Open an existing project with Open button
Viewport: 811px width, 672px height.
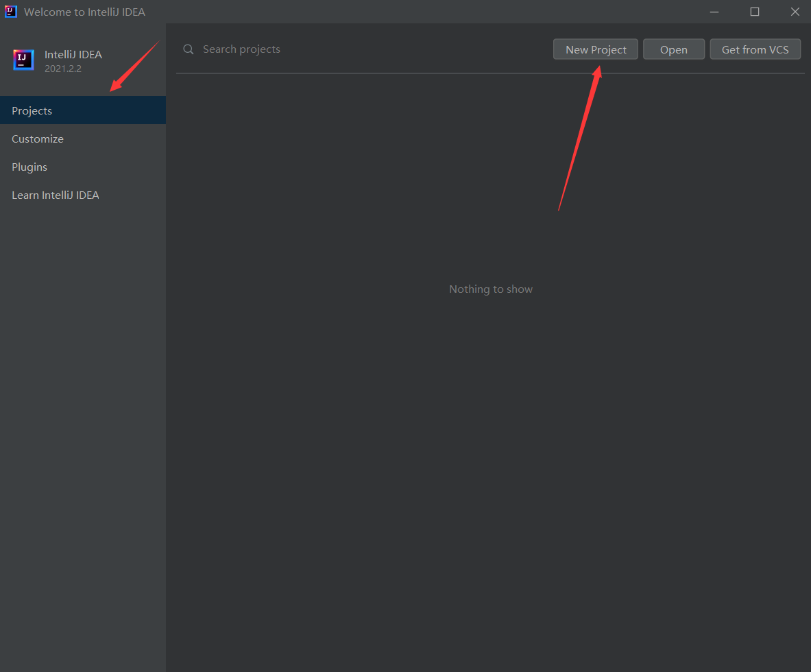673,49
